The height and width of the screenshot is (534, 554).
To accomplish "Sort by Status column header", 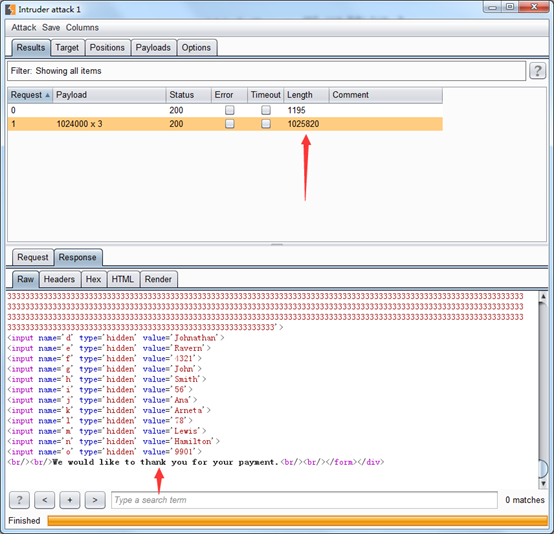I will click(189, 95).
